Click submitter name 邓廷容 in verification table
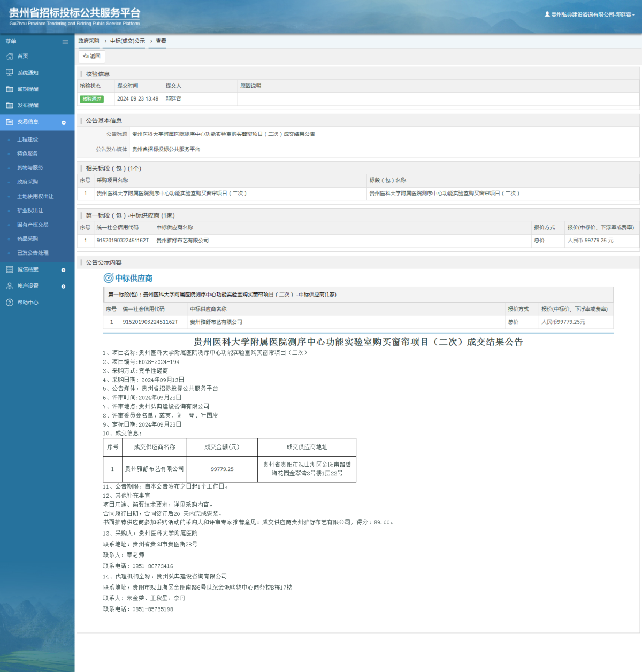 click(173, 99)
